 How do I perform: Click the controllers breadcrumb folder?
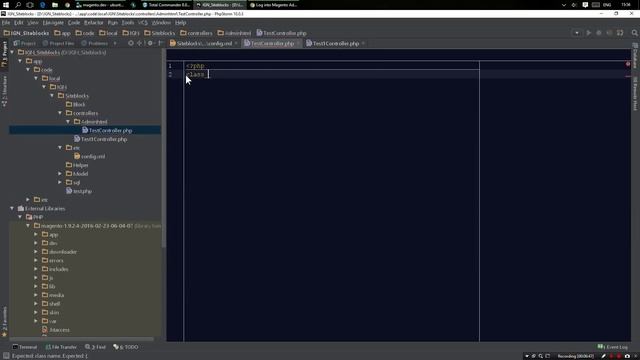tap(196, 33)
